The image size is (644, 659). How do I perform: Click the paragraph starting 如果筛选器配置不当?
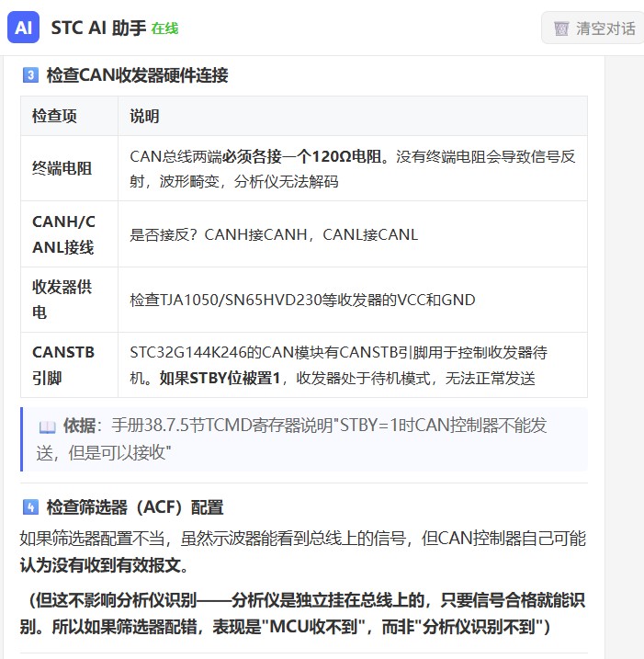coord(303,551)
